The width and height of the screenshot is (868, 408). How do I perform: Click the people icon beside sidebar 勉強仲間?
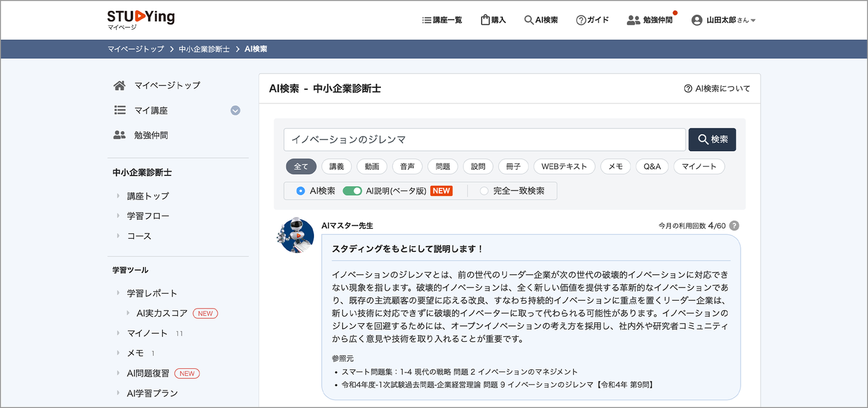(119, 135)
